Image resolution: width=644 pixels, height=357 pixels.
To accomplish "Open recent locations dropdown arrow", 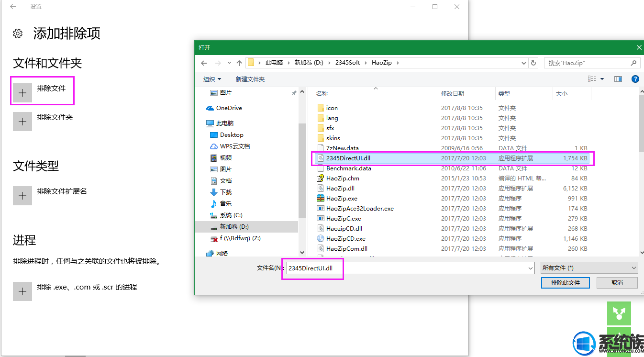I will pos(229,63).
